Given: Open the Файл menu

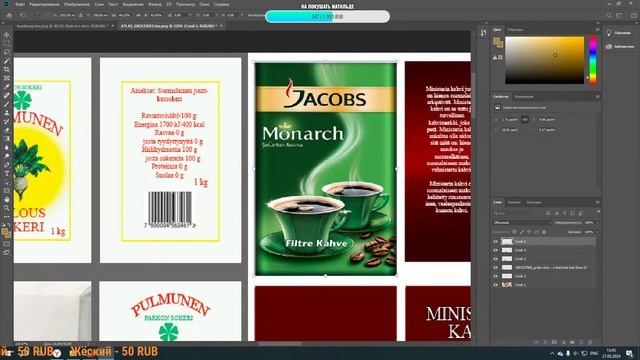Looking at the screenshot, I should click(20, 4).
